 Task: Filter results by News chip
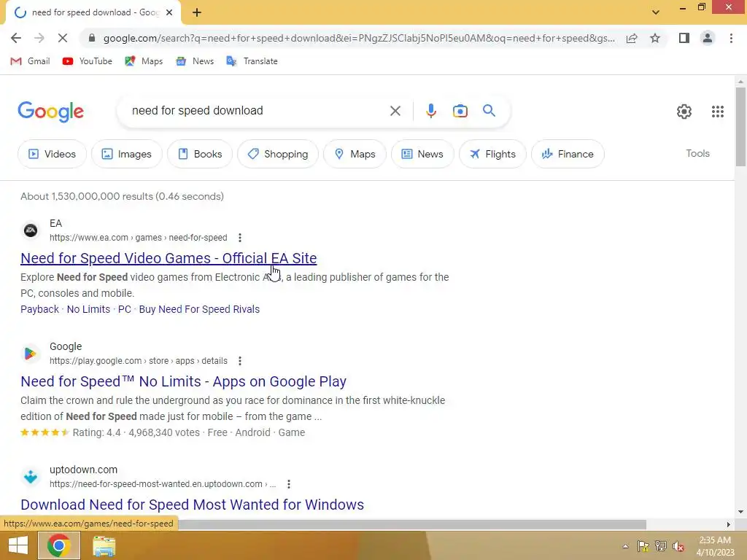click(422, 154)
